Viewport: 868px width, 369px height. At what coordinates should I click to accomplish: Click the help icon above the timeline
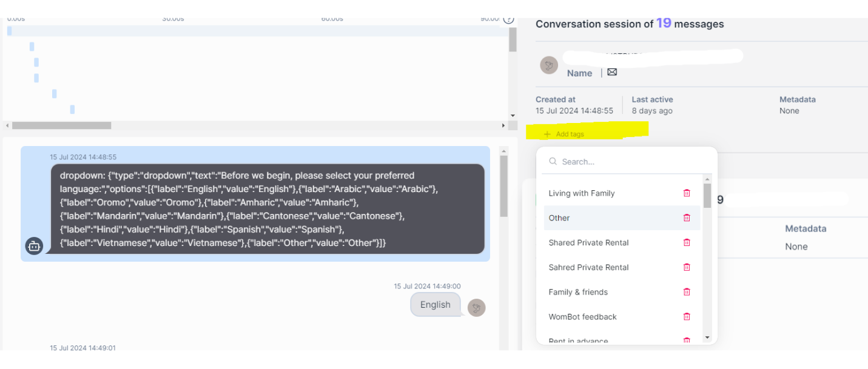click(509, 20)
